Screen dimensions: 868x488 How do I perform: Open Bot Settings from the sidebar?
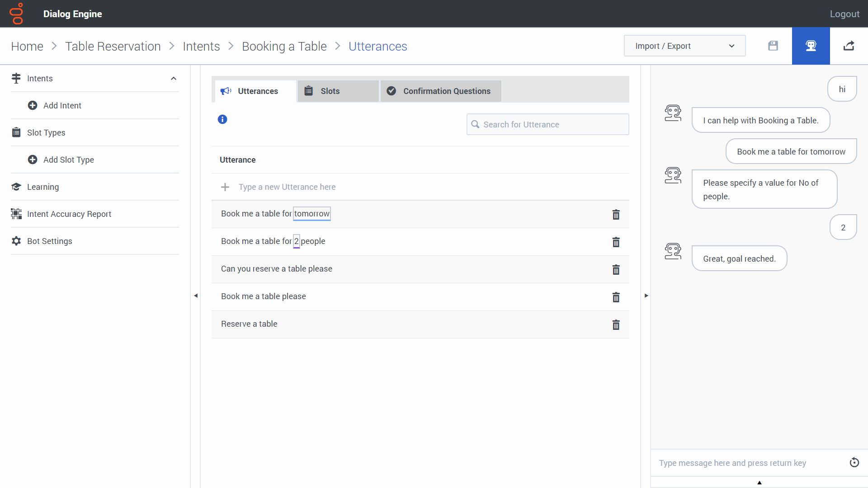(50, 241)
